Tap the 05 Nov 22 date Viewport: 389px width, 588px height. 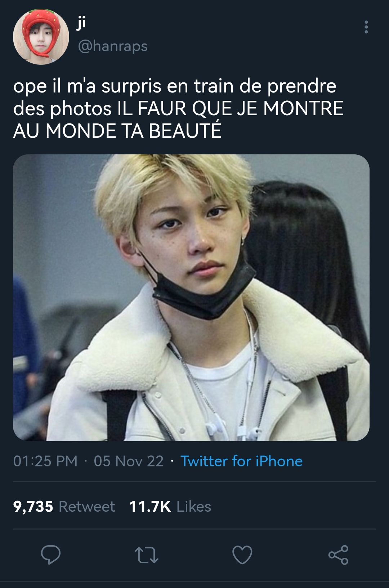pos(129,461)
